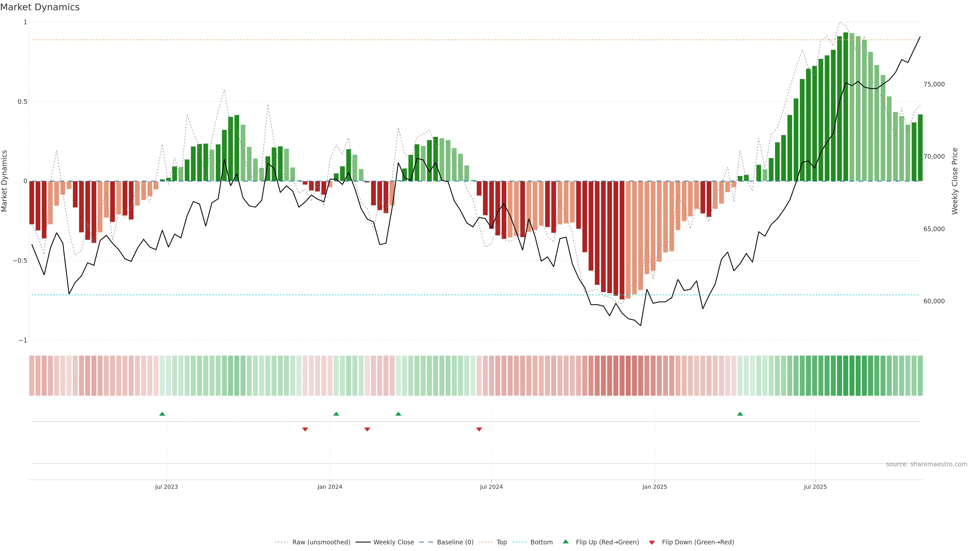980x551 pixels.
Task: Click the Market Dynamics chart title
Action: coord(40,7)
